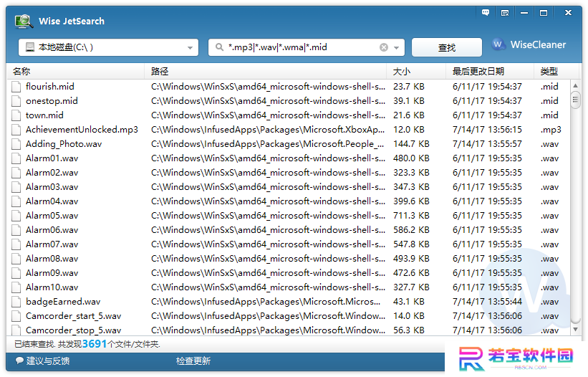Select the badgeEarned.wav file name
588x377 pixels.
click(63, 302)
